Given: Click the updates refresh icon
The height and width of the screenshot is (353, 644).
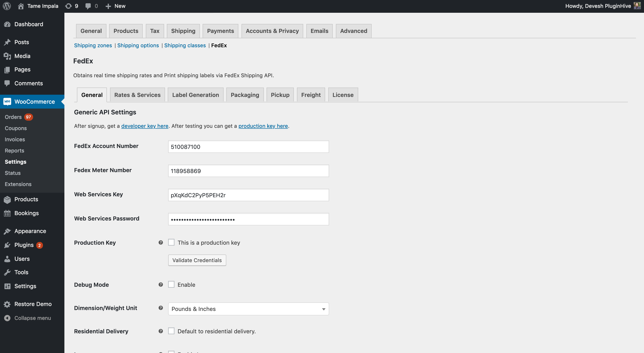Looking at the screenshot, I should [x=68, y=6].
